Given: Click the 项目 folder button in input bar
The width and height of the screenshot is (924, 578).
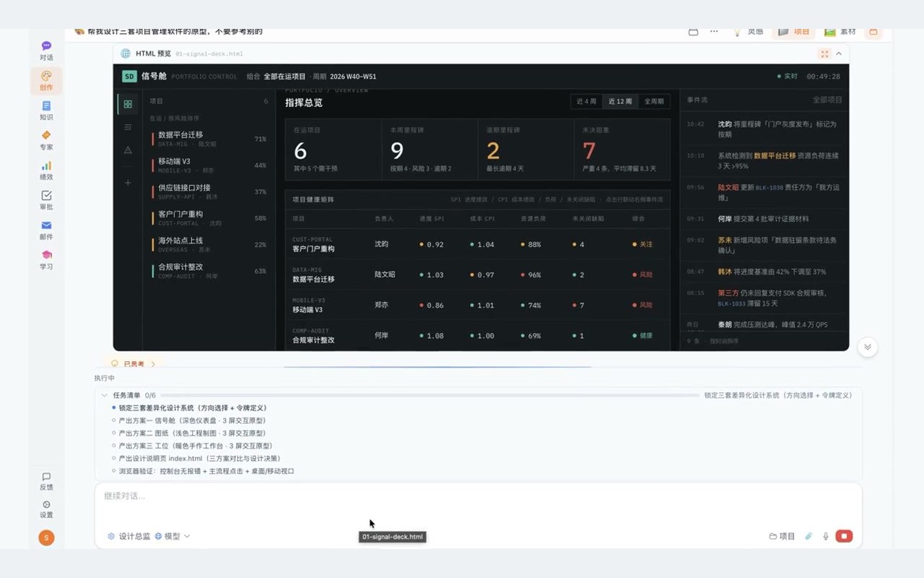Looking at the screenshot, I should click(x=782, y=536).
